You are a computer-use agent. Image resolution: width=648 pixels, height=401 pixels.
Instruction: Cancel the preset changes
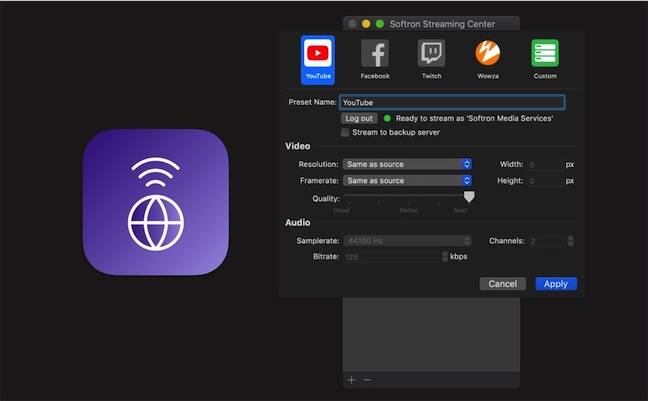[x=503, y=284]
